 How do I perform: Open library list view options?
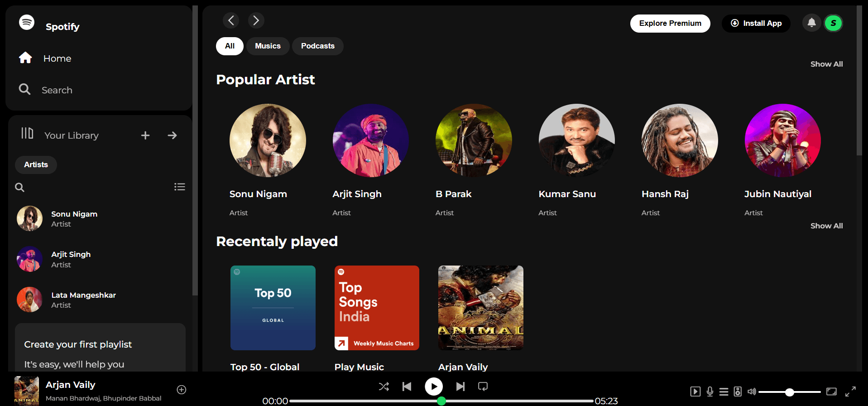tap(180, 187)
